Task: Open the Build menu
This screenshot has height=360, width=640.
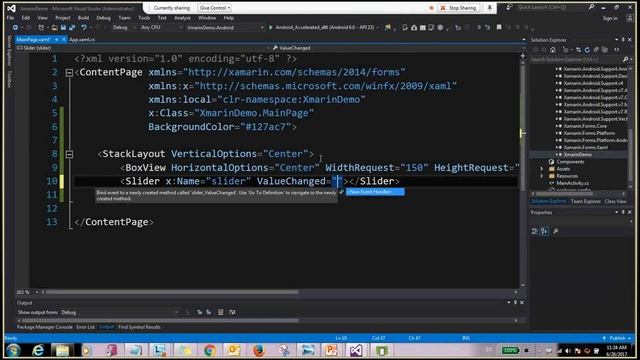Action: click(83, 18)
